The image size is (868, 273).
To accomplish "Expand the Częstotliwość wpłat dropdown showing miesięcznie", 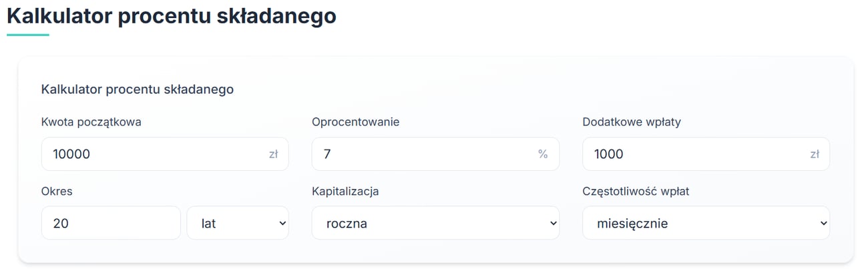I will pos(706,223).
